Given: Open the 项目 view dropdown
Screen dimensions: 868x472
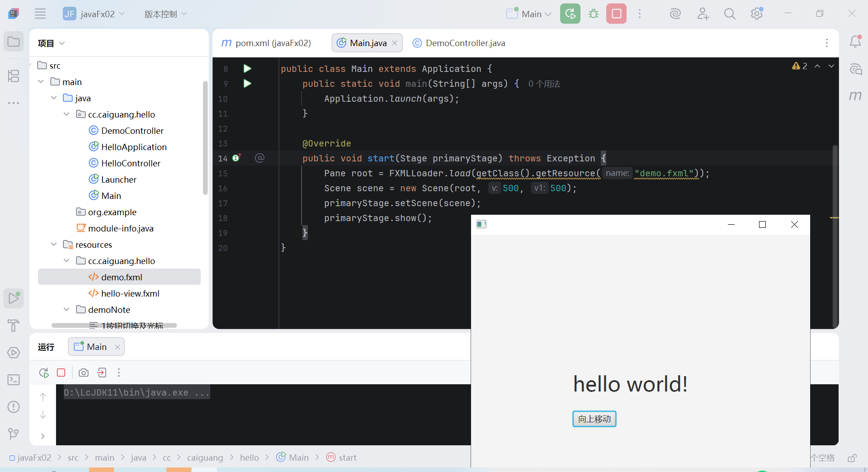Looking at the screenshot, I should click(51, 43).
